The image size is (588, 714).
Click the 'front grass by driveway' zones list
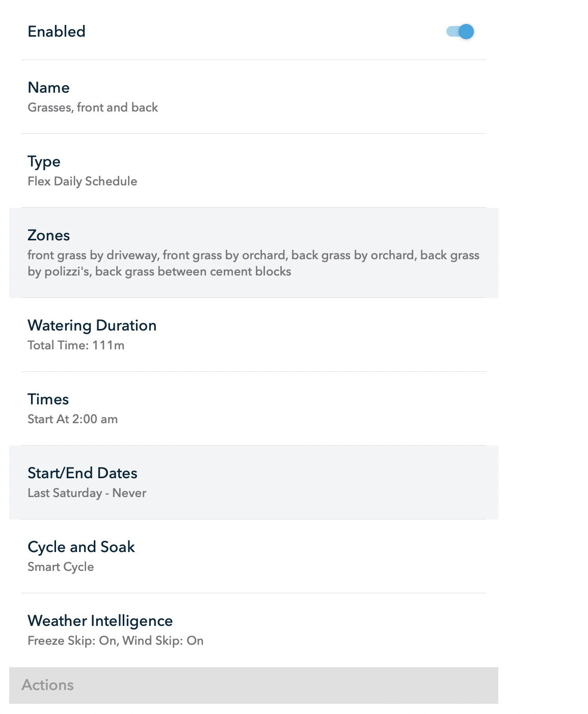pos(253,263)
